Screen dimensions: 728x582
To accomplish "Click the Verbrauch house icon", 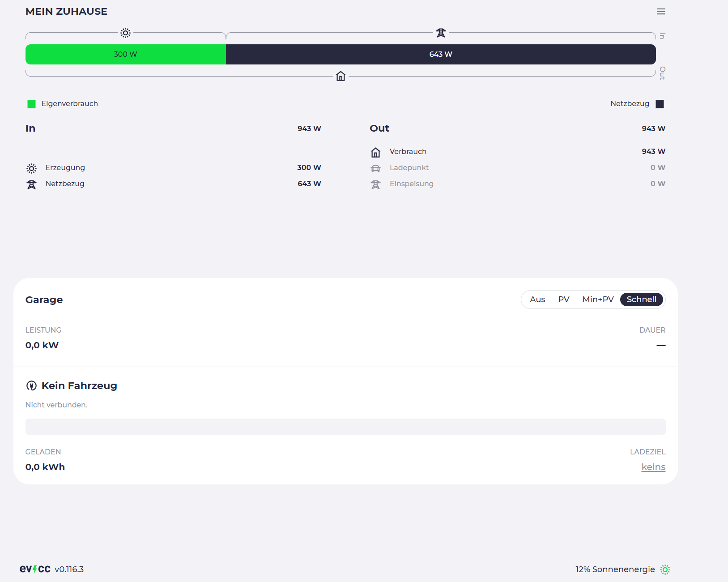I will click(376, 152).
